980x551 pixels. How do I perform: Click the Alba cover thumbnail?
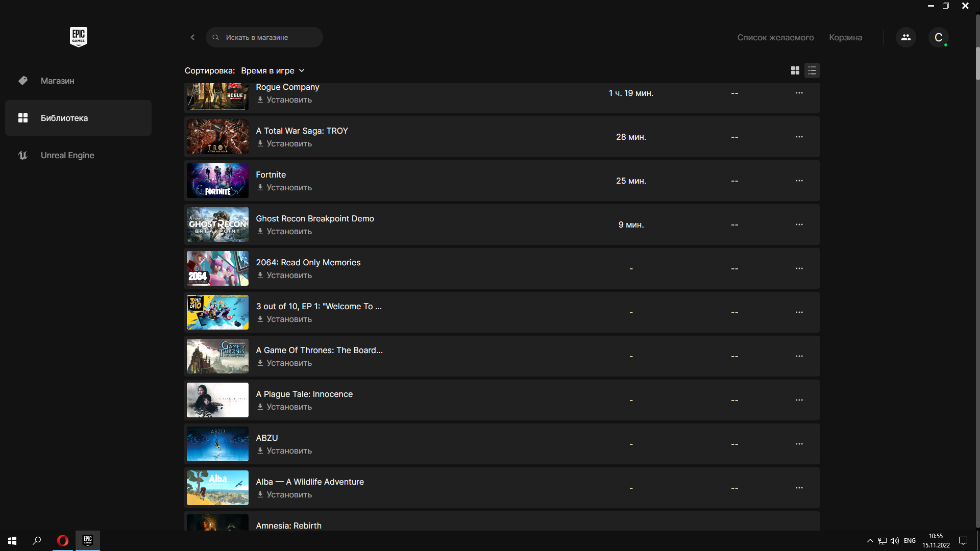click(x=217, y=488)
